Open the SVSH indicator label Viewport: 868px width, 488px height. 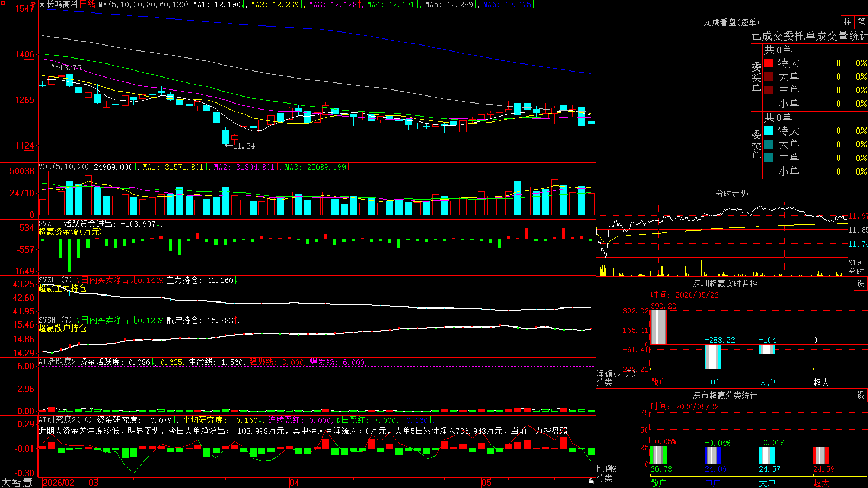[x=47, y=320]
